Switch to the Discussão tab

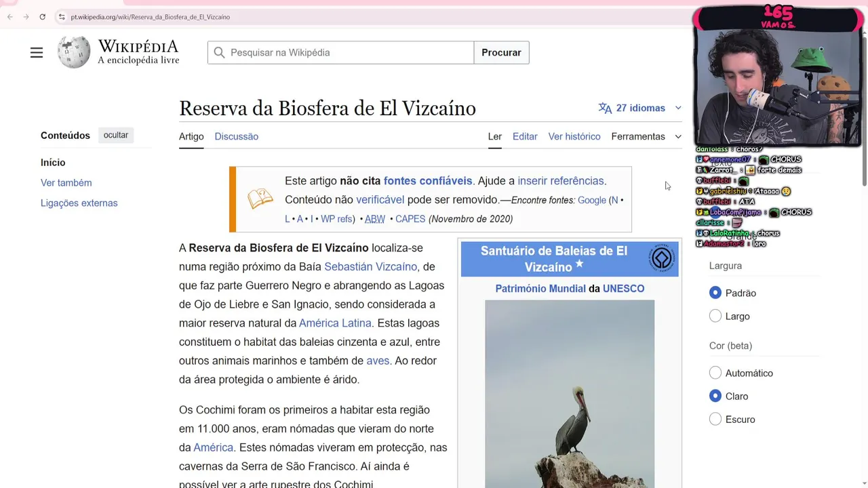coord(236,136)
